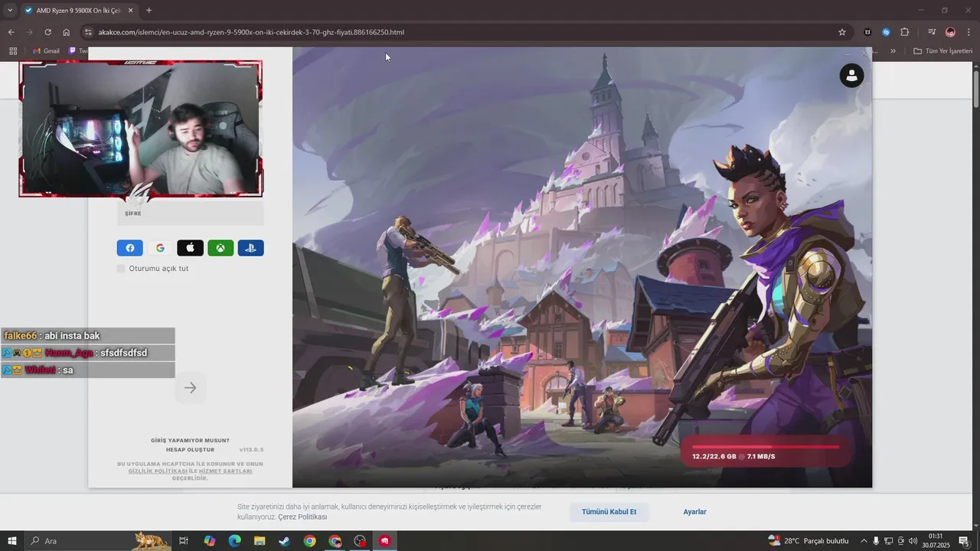This screenshot has width=980, height=551.
Task: Expand hidden bookmarks chevron
Action: point(893,51)
